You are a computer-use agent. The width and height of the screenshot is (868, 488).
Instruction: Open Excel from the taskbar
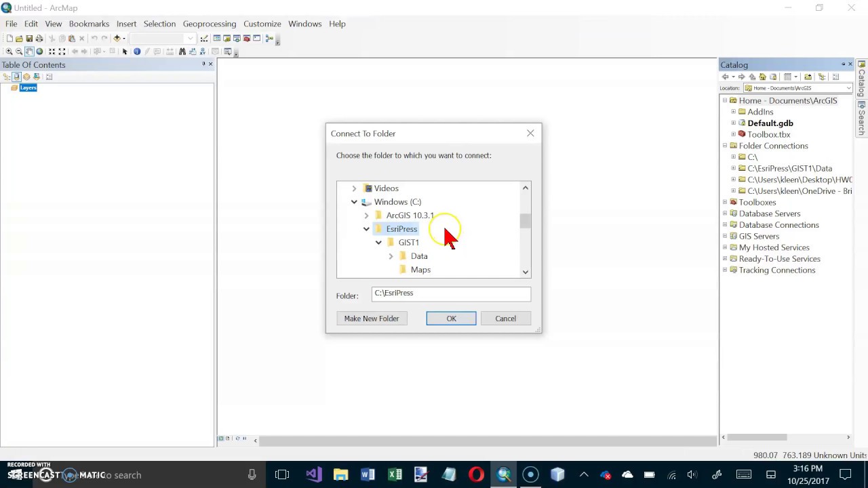click(395, 474)
